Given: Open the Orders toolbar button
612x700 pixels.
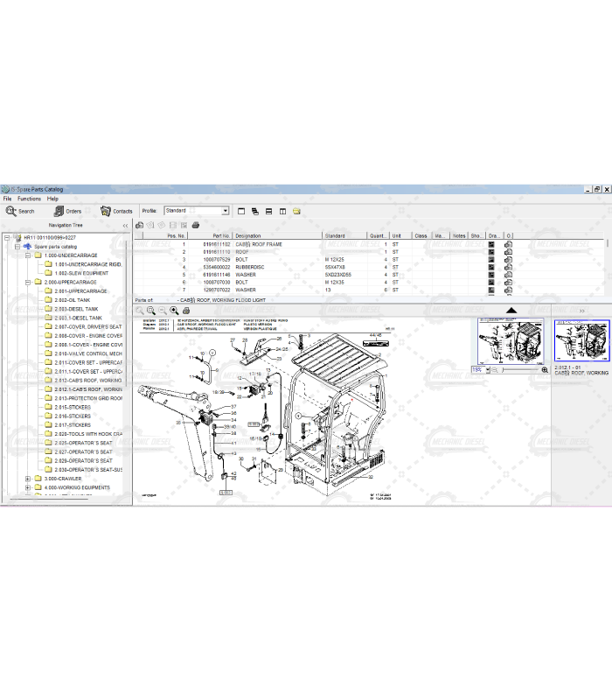Looking at the screenshot, I should pyautogui.click(x=67, y=211).
